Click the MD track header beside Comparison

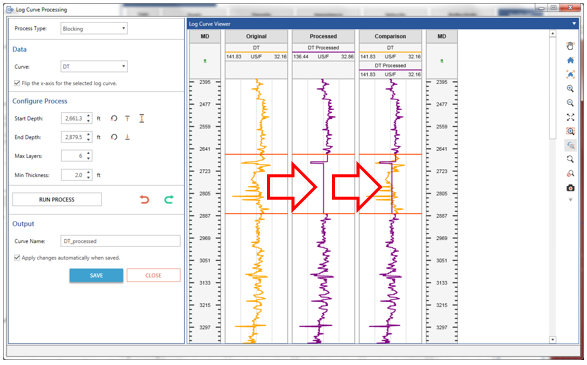coord(442,36)
